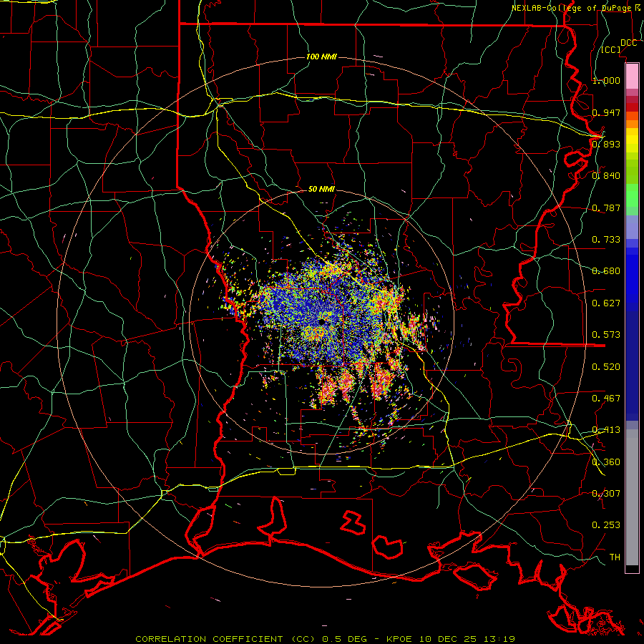Screen dimensions: 644x644
Task: Click the 50 NMI range ring label
Action: point(321,190)
